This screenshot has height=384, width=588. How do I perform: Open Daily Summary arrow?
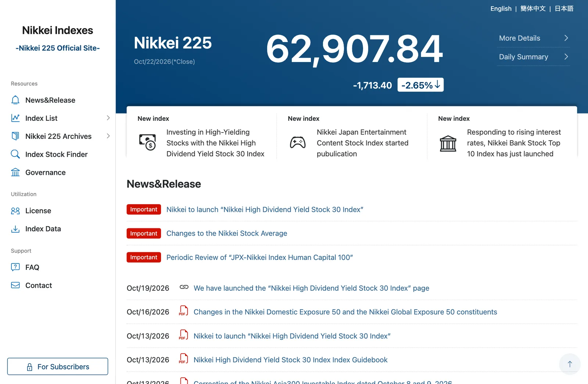566,57
